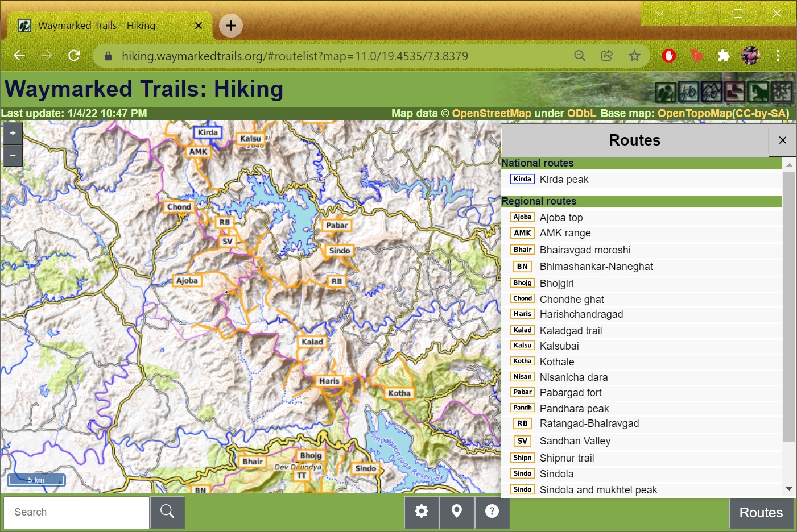Open map settings with the gear icon
This screenshot has width=797, height=532.
[x=422, y=512]
